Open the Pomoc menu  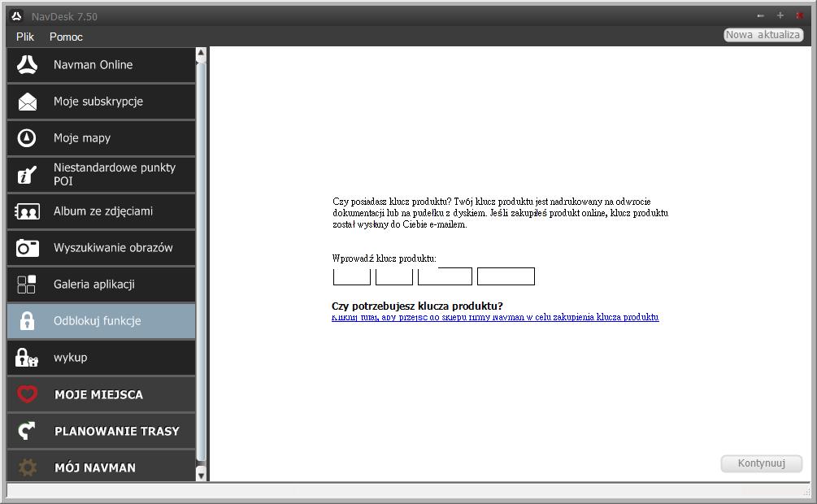tap(66, 37)
